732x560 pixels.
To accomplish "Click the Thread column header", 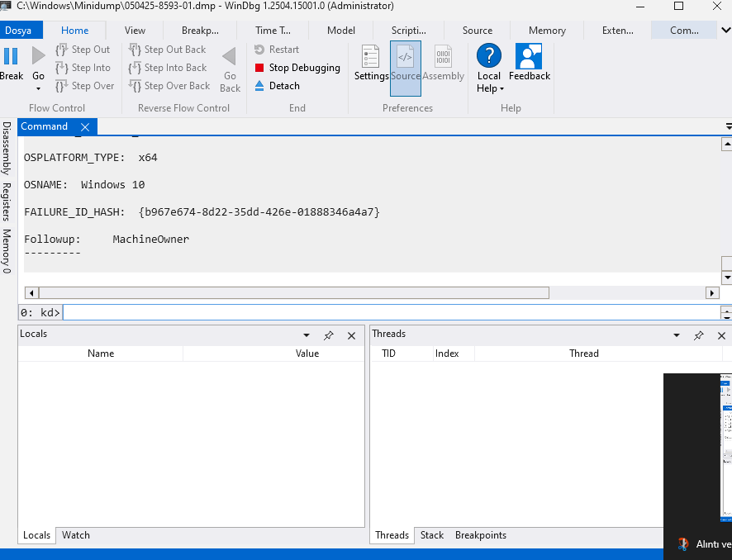I will 584,354.
